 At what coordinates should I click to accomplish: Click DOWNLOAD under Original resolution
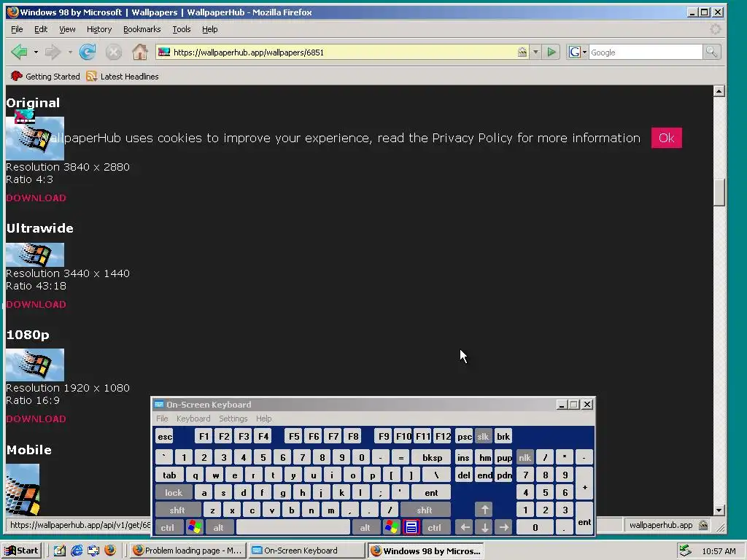click(36, 198)
